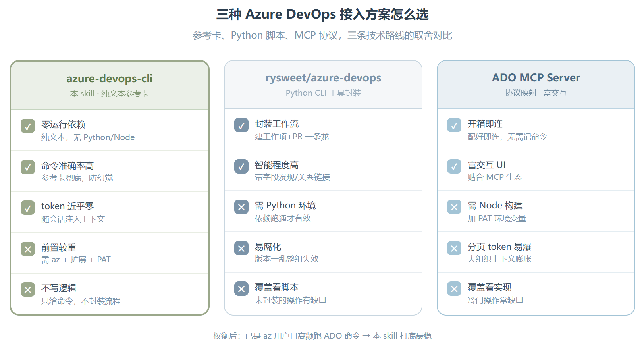Viewport: 644px width, 347px height.
Task: Click the description 贴合 MCP 生态
Action: tap(495, 177)
